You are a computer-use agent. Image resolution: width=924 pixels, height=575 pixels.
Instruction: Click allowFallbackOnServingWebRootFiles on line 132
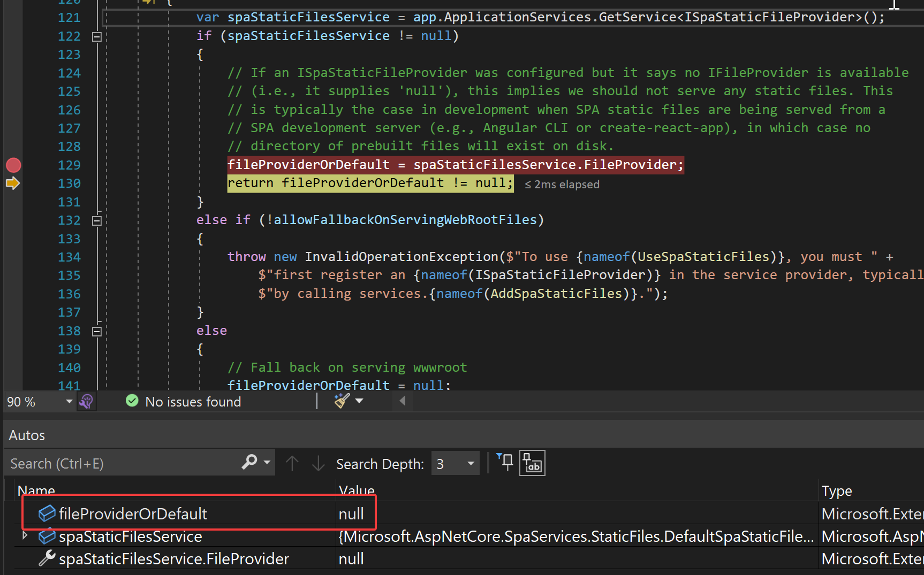coord(405,220)
